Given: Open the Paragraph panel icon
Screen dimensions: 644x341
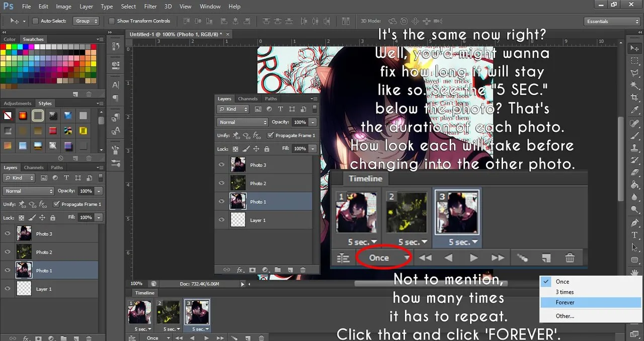Looking at the screenshot, I should [x=115, y=98].
